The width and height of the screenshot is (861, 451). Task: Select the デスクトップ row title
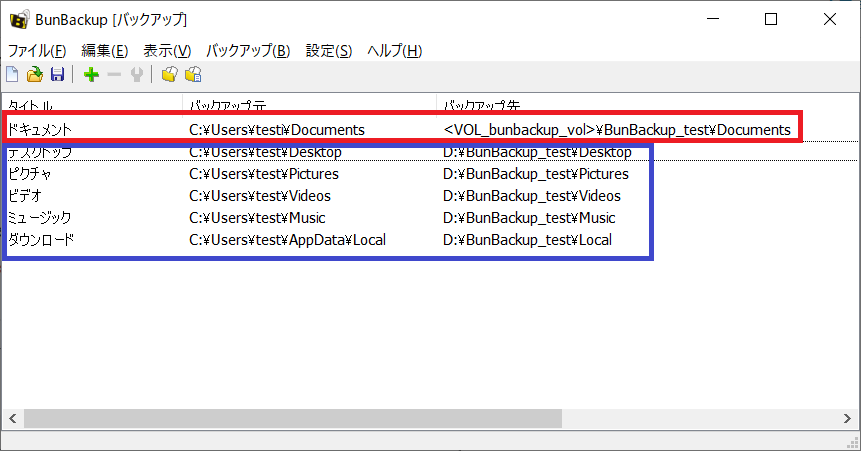(x=40, y=152)
